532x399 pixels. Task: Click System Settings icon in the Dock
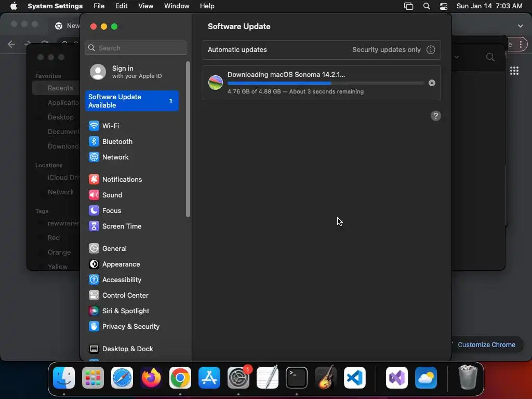pyautogui.click(x=238, y=378)
